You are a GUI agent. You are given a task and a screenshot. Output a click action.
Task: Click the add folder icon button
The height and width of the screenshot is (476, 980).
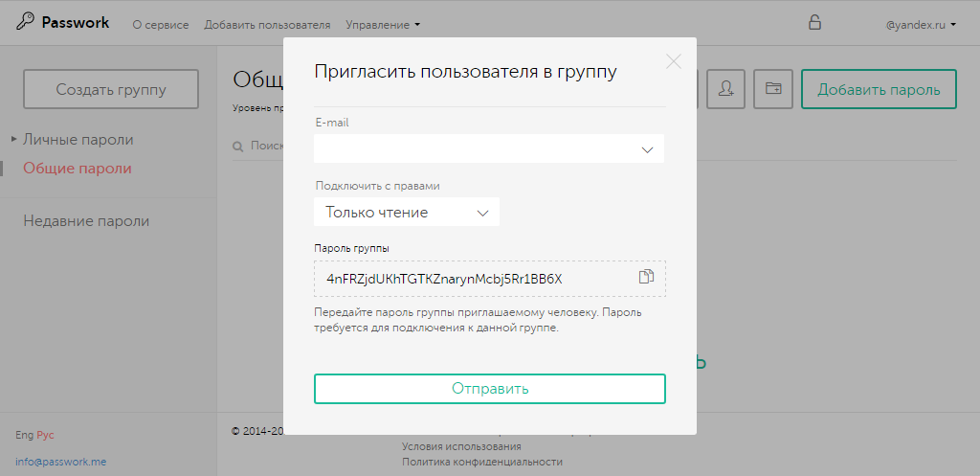[773, 89]
